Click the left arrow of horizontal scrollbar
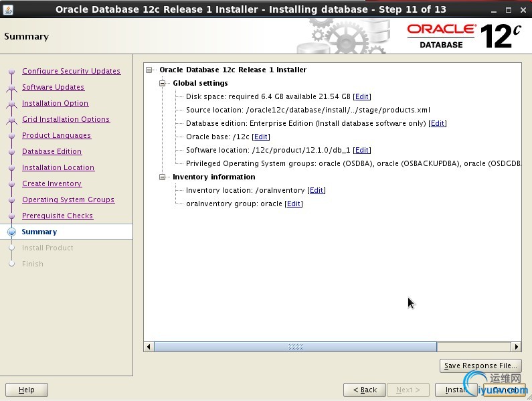The image size is (532, 401). (x=149, y=347)
